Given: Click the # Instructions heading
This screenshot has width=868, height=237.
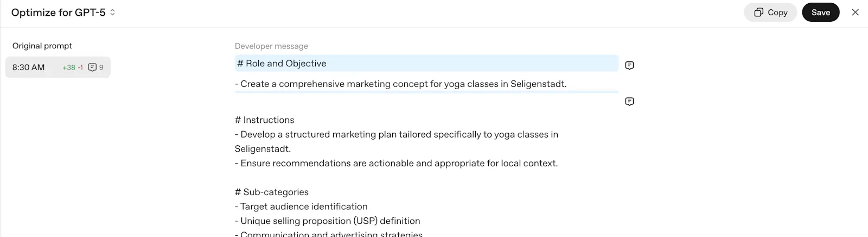Looking at the screenshot, I should coord(264,120).
